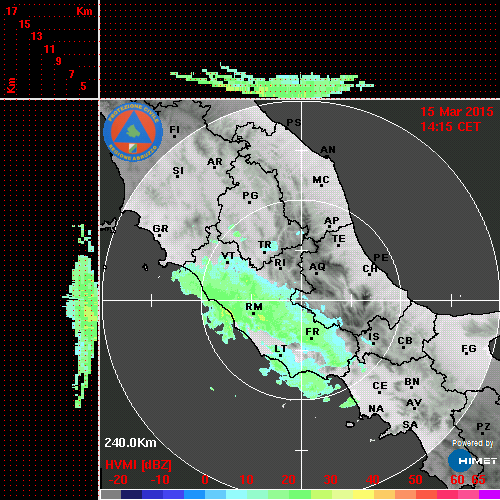Screen dimensions: 500x500
Task: Select the NA city label
Action: [376, 408]
